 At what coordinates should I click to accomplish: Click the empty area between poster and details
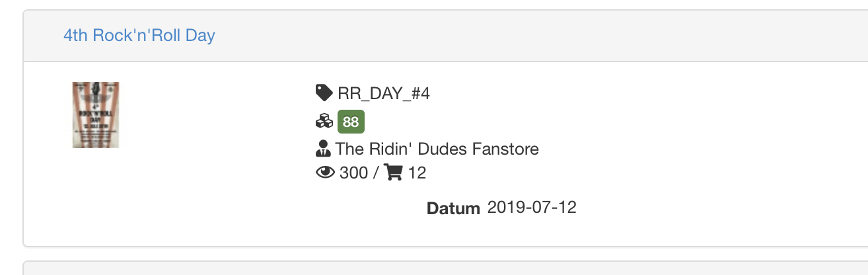(211, 132)
